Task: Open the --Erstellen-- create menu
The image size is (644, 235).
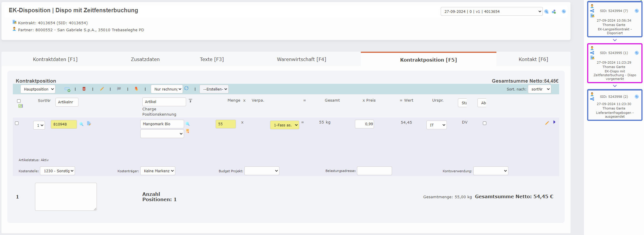Action: (x=214, y=89)
